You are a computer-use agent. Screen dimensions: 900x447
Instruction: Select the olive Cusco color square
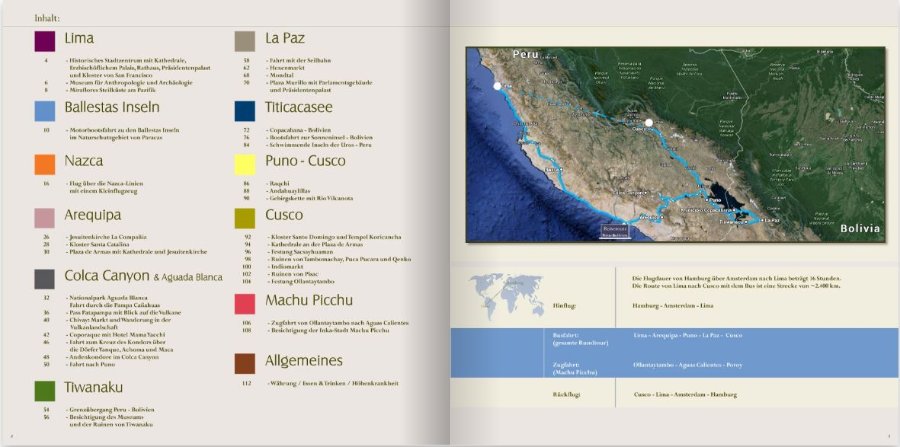pos(245,218)
